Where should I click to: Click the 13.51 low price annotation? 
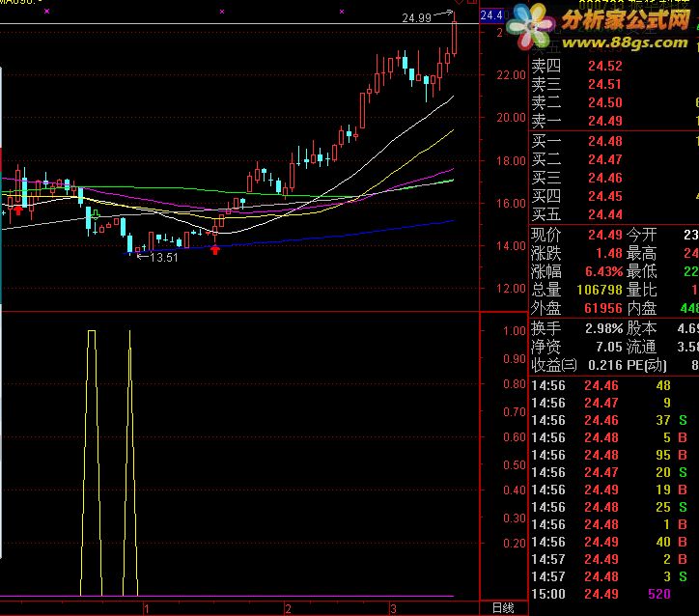(x=163, y=258)
